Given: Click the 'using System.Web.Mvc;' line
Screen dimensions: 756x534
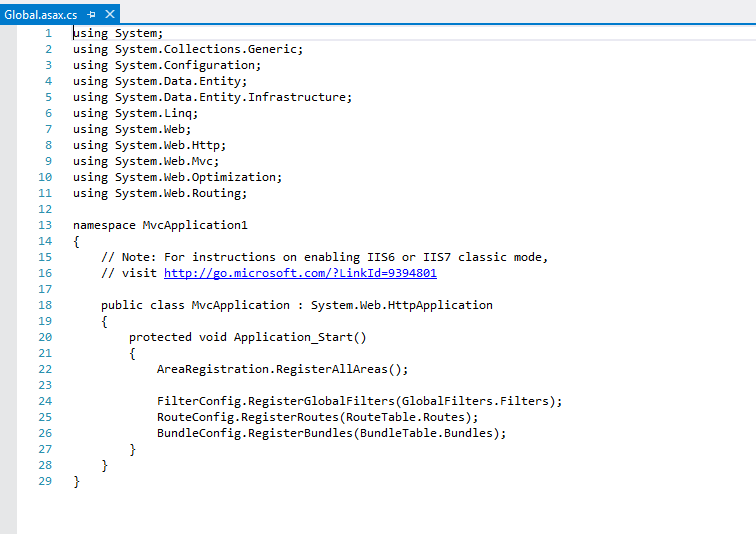Looking at the screenshot, I should pos(146,161).
